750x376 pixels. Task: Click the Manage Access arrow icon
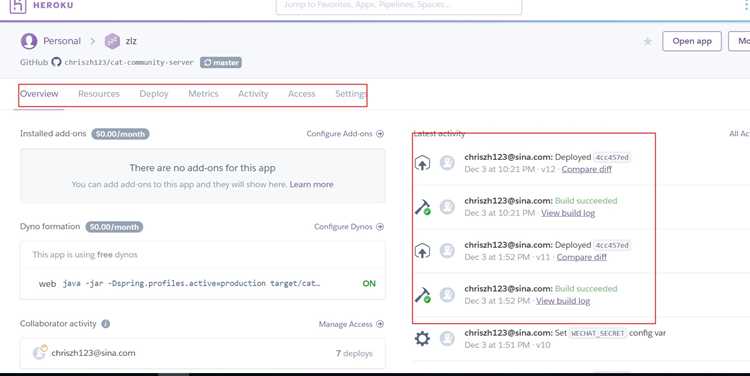click(x=380, y=324)
